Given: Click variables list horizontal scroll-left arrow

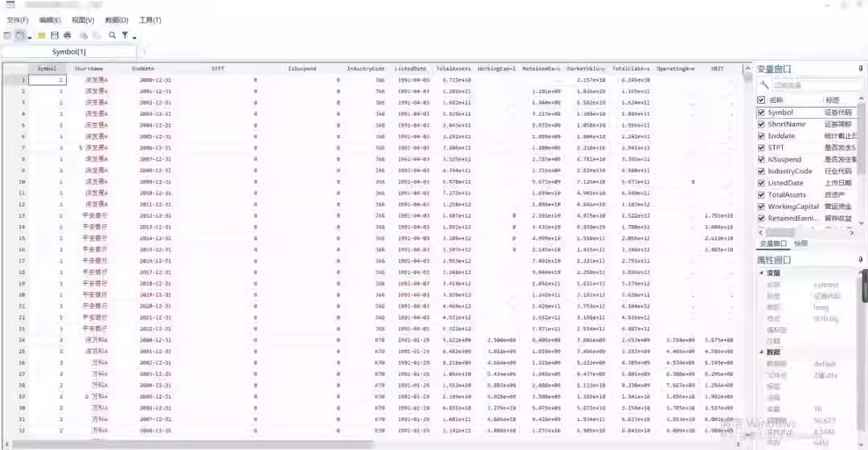Looking at the screenshot, I should pyautogui.click(x=760, y=233).
